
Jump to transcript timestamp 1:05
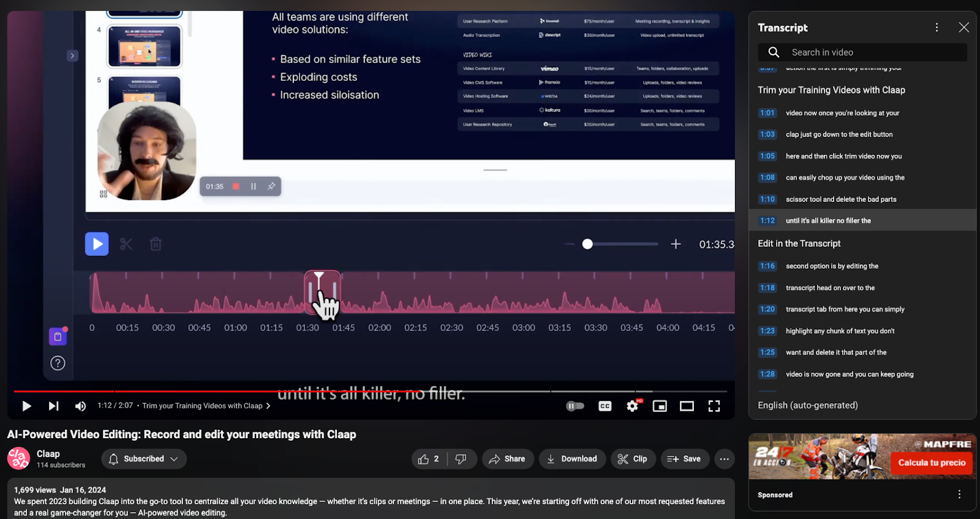tap(767, 156)
